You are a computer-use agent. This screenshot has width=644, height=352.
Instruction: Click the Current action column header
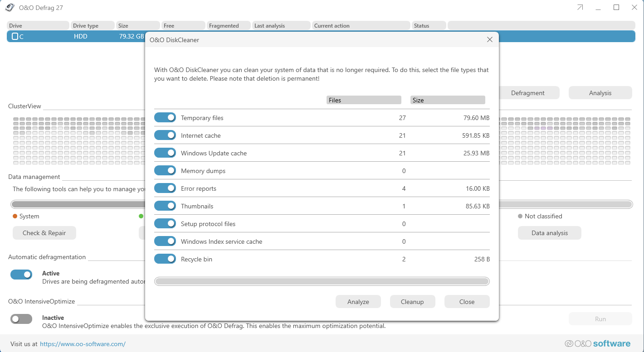point(361,26)
